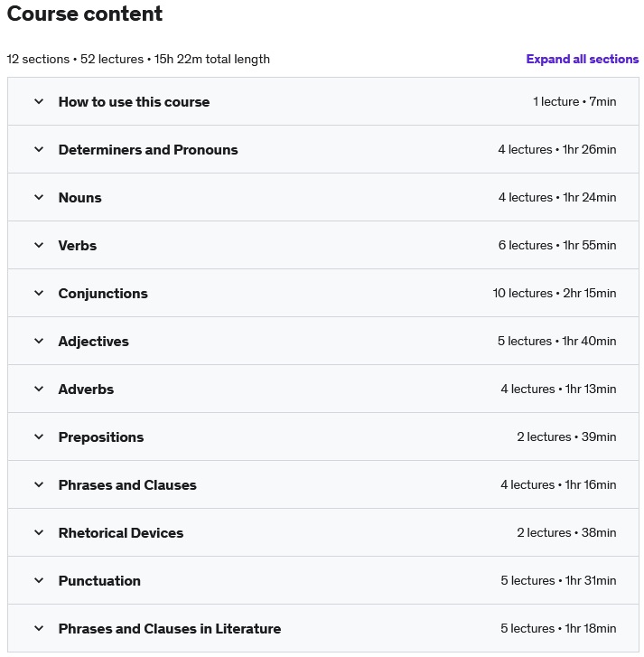This screenshot has height=657, width=644.
Task: Click chevron beside How to use this course
Action: click(39, 101)
